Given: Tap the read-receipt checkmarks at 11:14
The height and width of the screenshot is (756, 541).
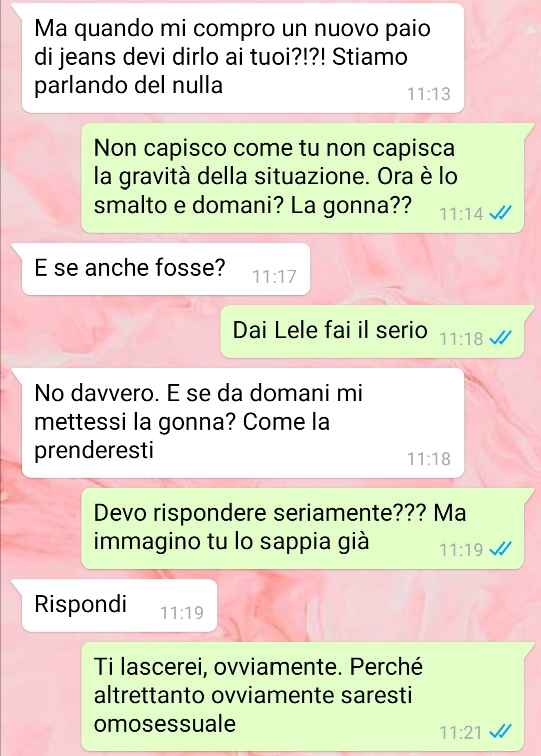Looking at the screenshot, I should 500,214.
